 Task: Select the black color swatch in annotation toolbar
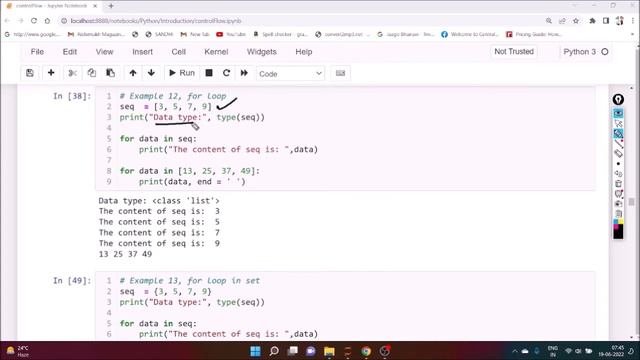pos(618,233)
